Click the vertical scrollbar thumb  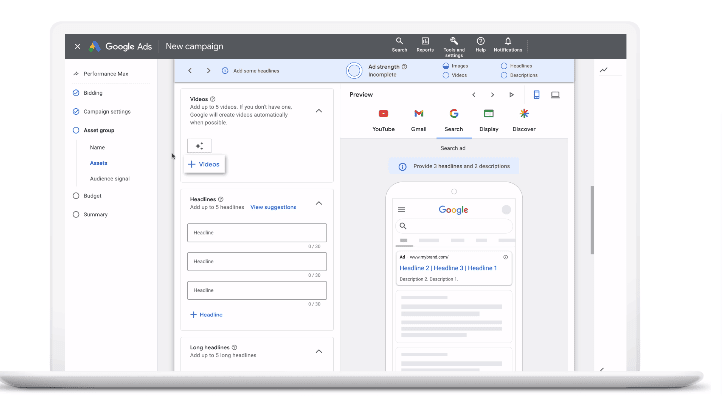pyautogui.click(x=592, y=220)
